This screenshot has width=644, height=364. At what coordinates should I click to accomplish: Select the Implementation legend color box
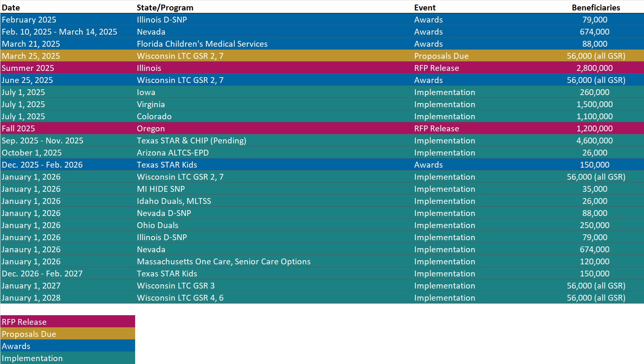point(68,358)
